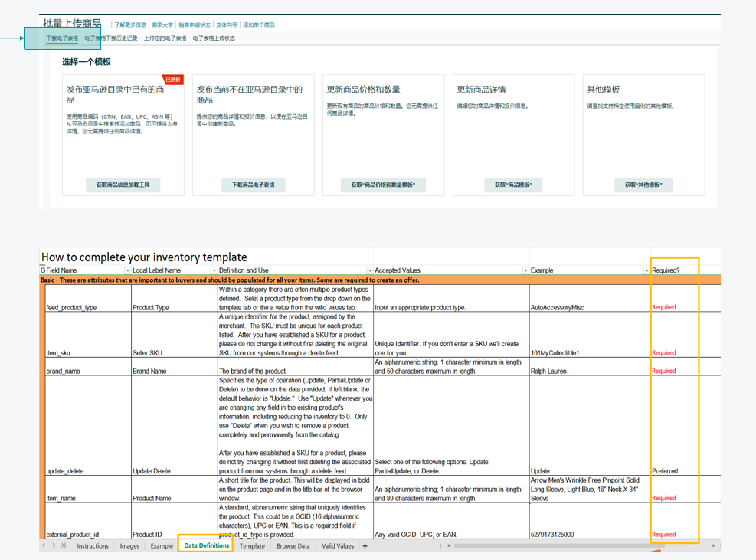This screenshot has height=560, width=756.
Task: Open the Accepted Values filter dropdown
Action: (525, 270)
